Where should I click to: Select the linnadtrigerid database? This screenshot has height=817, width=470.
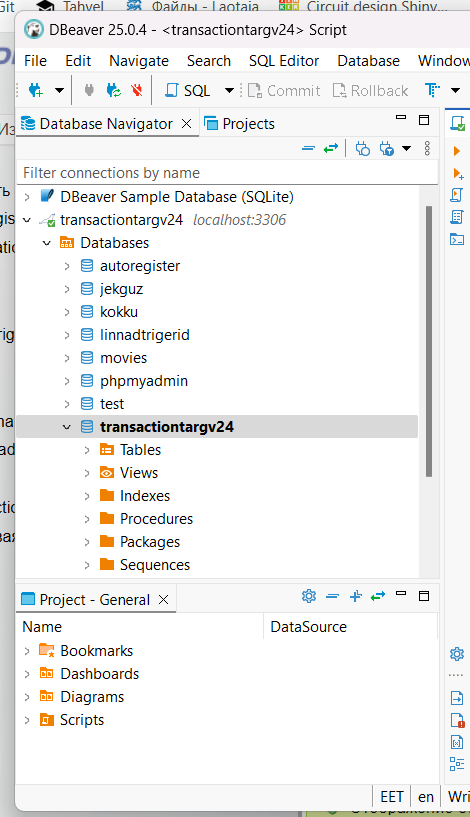(144, 335)
